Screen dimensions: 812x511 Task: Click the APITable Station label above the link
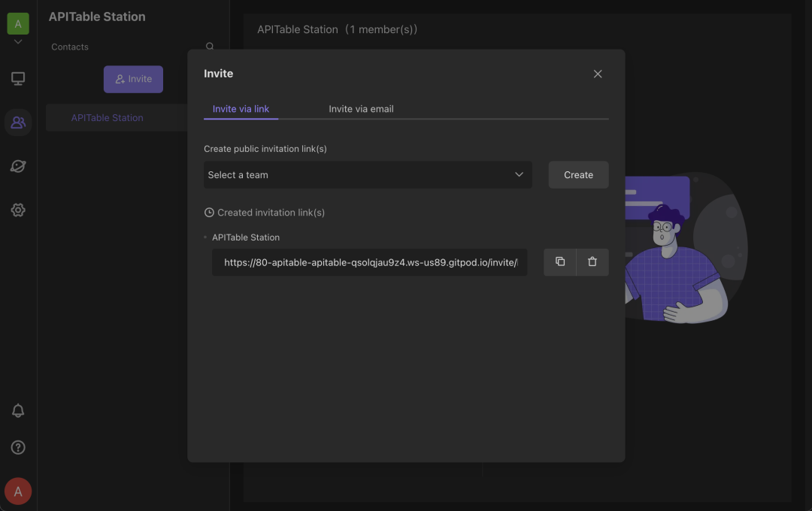246,237
